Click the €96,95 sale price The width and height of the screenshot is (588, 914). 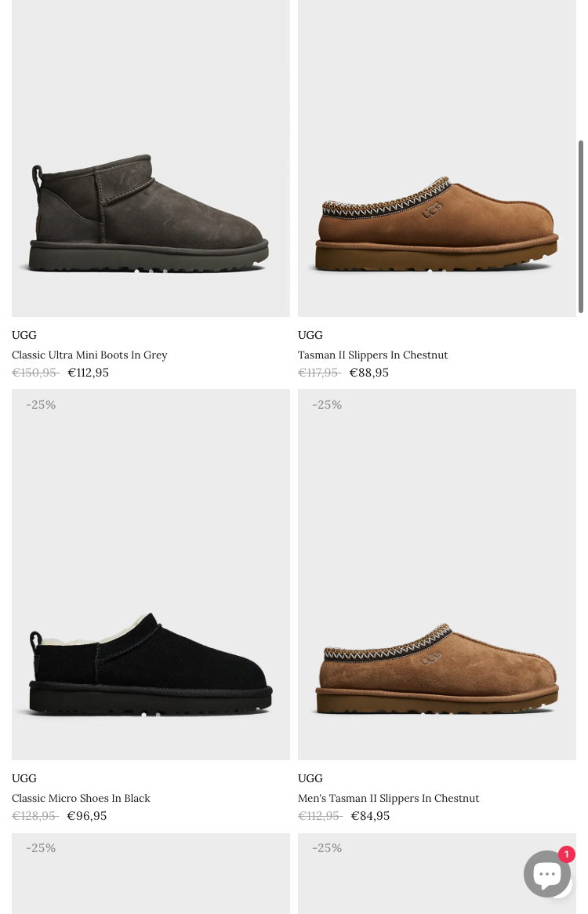pos(87,815)
